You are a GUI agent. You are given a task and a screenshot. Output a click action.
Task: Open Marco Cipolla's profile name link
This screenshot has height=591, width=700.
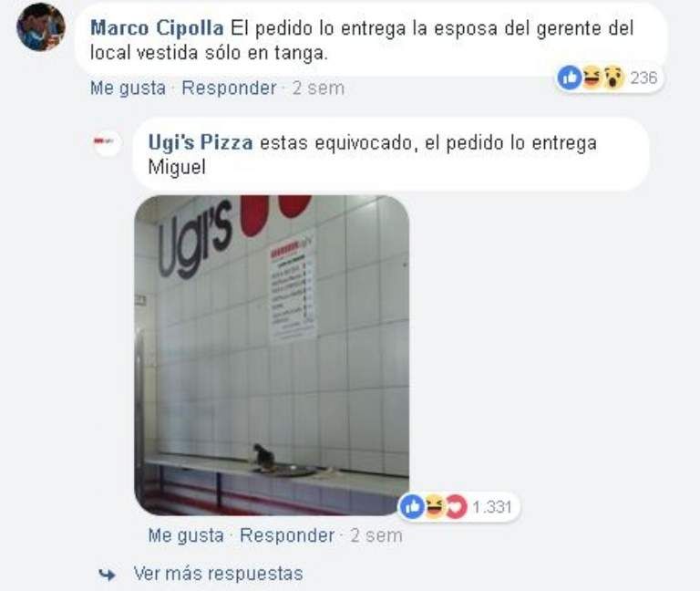157,28
